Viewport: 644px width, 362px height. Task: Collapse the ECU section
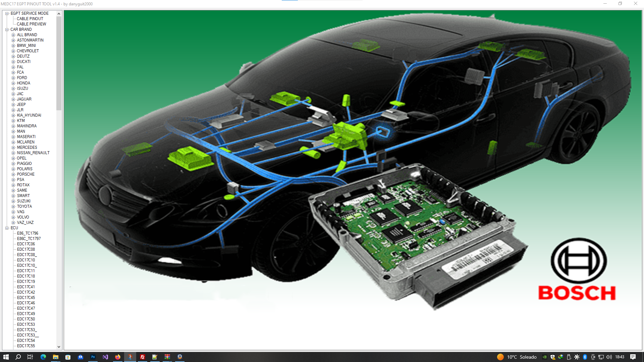coord(7,228)
